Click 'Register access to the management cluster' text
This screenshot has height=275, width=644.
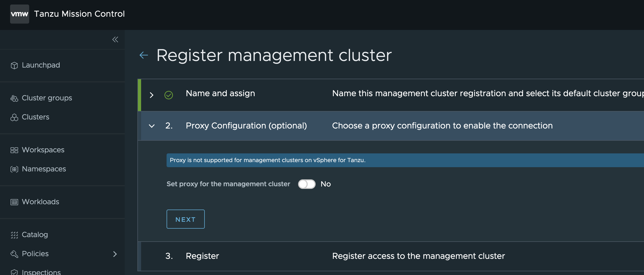point(419,256)
